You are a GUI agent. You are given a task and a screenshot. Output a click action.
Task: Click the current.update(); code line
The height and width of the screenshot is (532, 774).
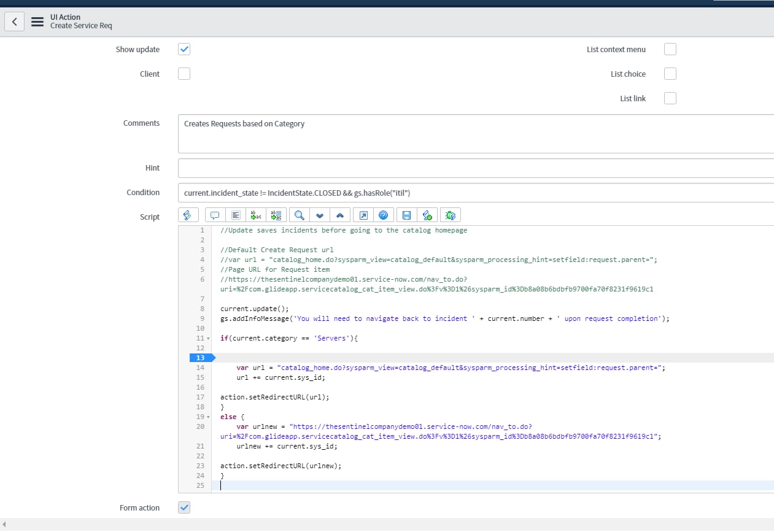(254, 309)
